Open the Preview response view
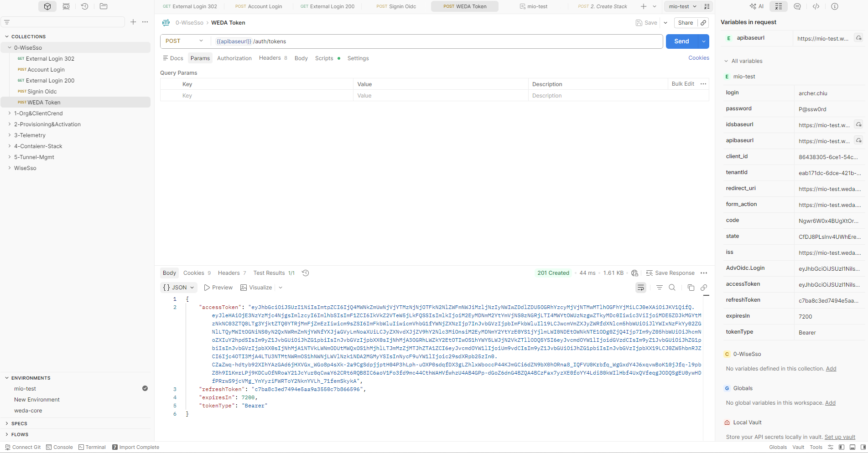Image resolution: width=868 pixels, height=453 pixels. 218,288
